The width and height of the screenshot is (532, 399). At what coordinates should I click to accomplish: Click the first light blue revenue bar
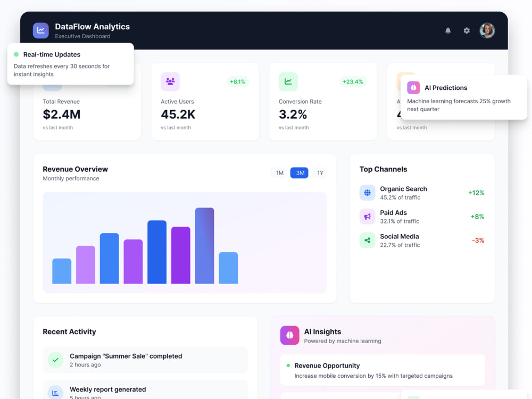coord(62,271)
